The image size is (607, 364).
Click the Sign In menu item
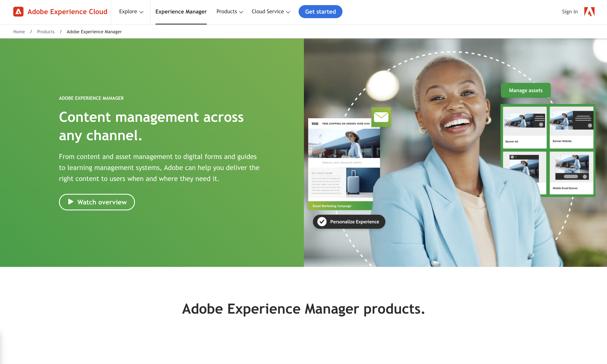tap(569, 12)
